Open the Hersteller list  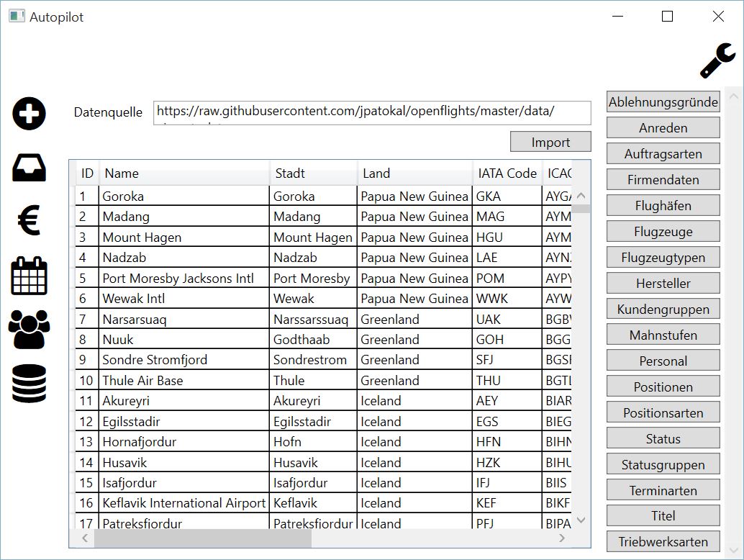coord(663,283)
